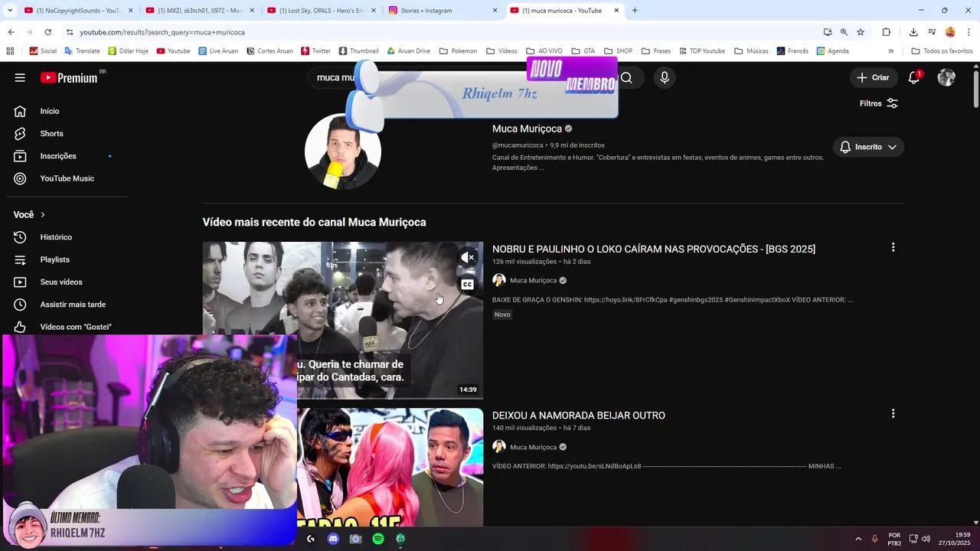Open the Chrome three-dot menu

click(x=969, y=32)
